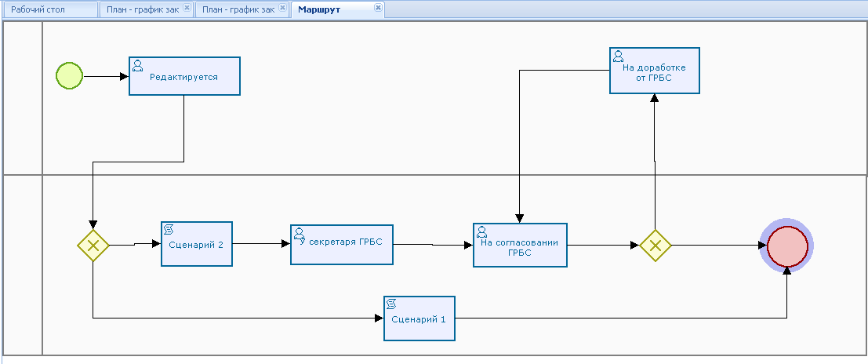Close the second План - график зак tab
The width and height of the screenshot is (868, 364).
282,8
